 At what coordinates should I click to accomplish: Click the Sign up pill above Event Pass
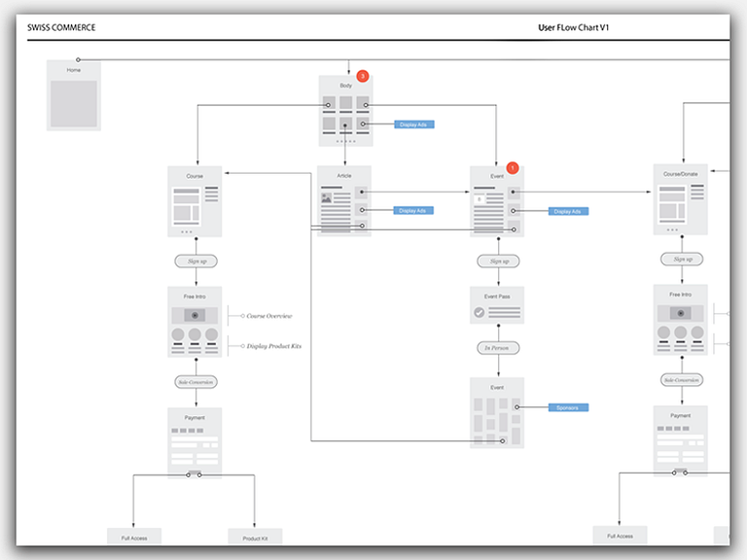[x=498, y=261]
